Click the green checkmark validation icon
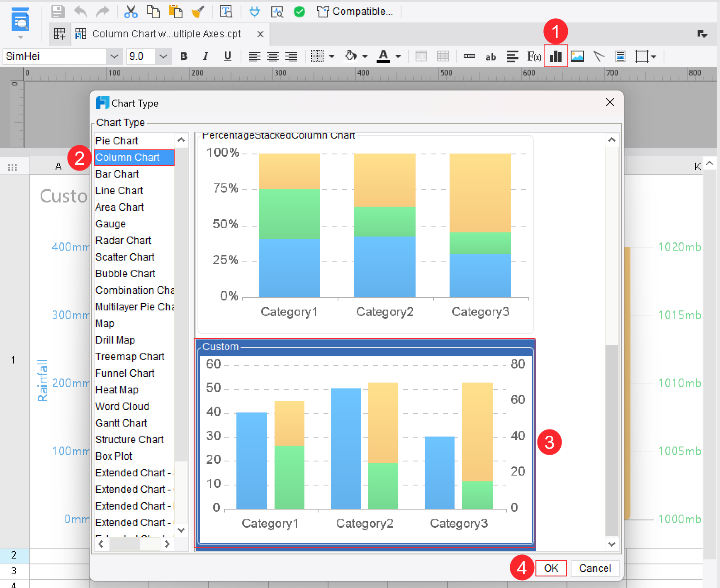This screenshot has width=720, height=588. pyautogui.click(x=299, y=11)
